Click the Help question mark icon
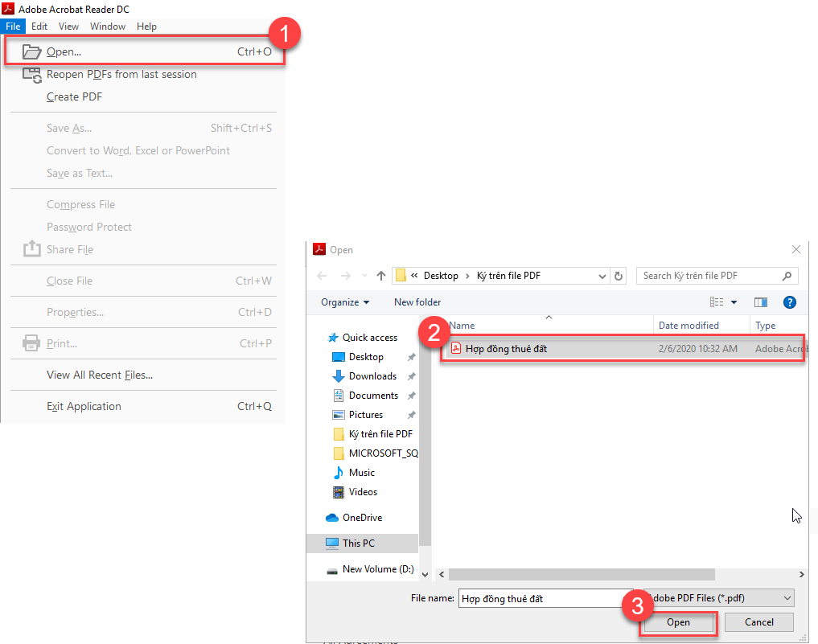This screenshot has width=818, height=644. click(790, 301)
